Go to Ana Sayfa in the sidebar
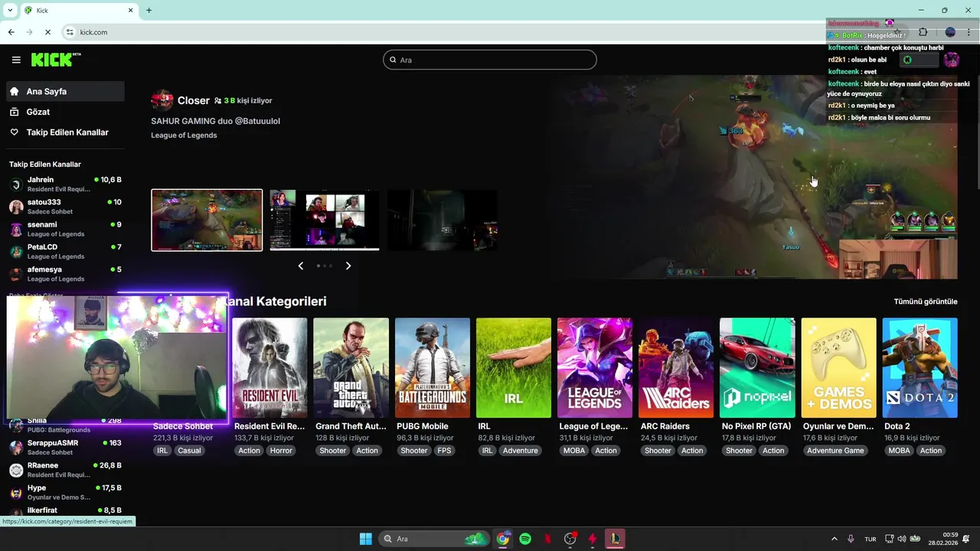980x551 pixels. pyautogui.click(x=65, y=91)
